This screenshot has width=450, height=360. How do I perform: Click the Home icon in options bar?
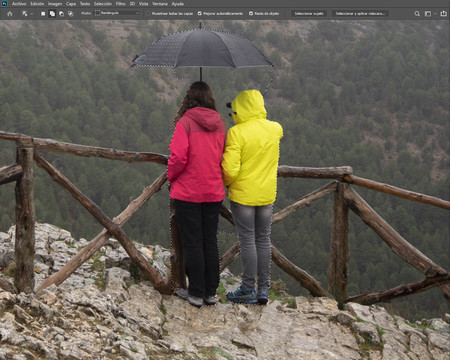tap(10, 14)
